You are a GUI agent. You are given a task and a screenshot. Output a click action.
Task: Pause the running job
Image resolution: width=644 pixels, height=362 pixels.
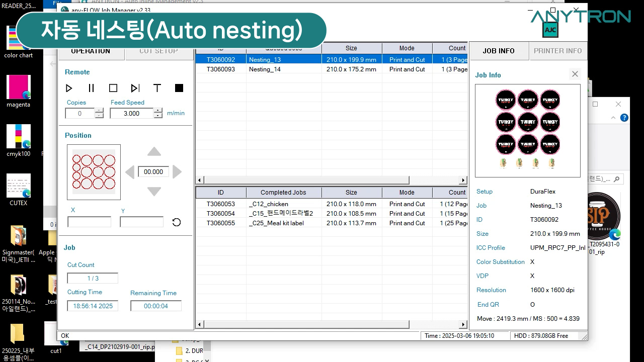[x=91, y=88]
